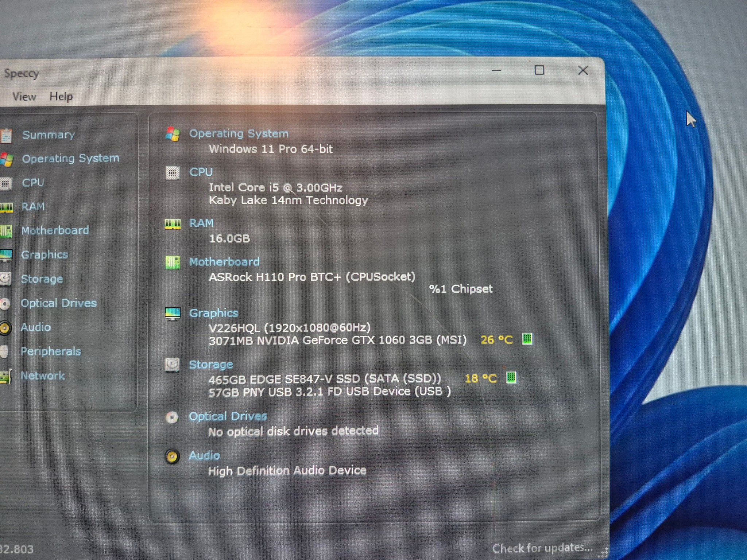Switch to the RAM sidebar section
747x560 pixels.
pyautogui.click(x=33, y=206)
